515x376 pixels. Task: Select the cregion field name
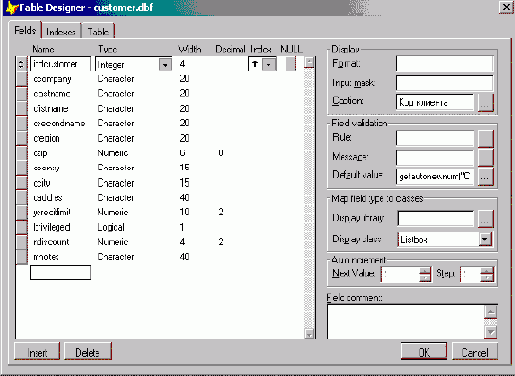coord(47,138)
